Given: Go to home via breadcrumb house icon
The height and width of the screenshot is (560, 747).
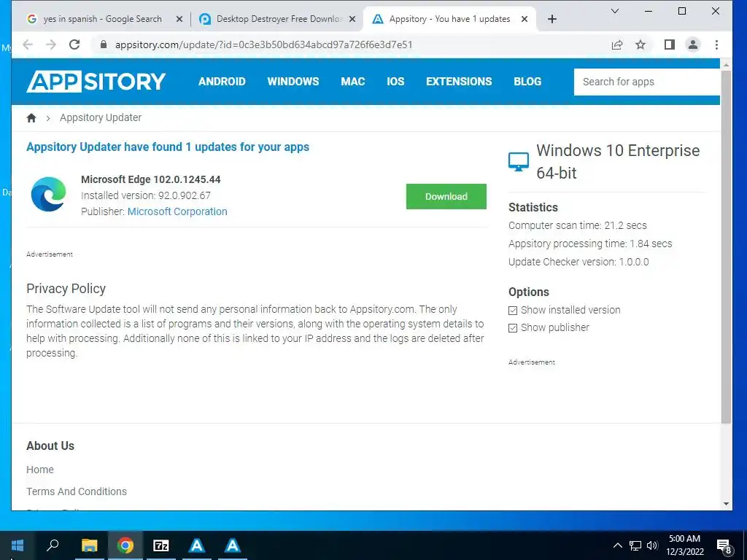Looking at the screenshot, I should (31, 117).
